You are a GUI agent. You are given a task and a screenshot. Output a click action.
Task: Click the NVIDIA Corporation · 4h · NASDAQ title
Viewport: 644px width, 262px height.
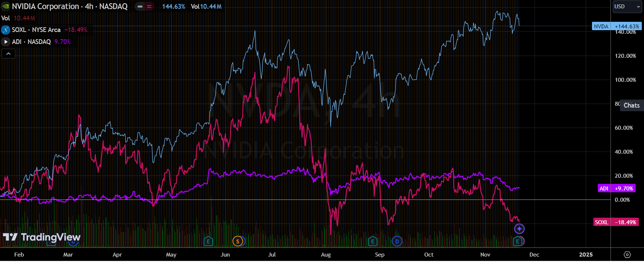coord(70,7)
